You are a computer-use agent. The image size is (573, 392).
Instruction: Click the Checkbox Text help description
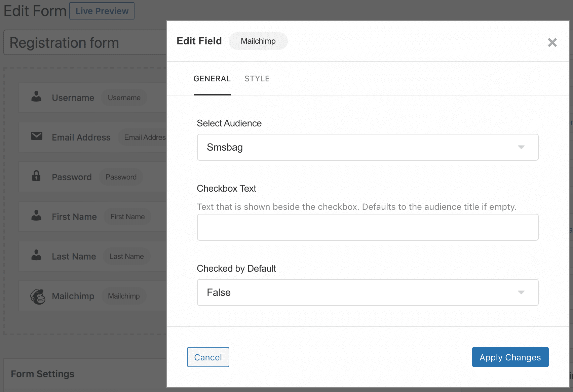[x=356, y=207]
